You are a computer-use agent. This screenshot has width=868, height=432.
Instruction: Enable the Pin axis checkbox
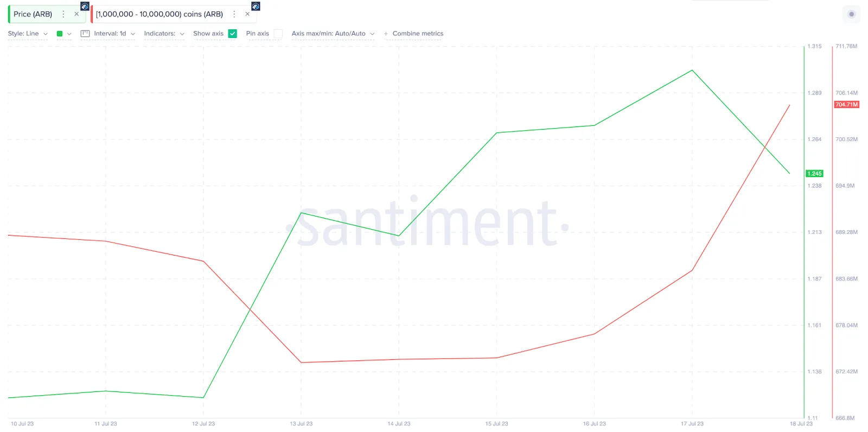pos(278,34)
